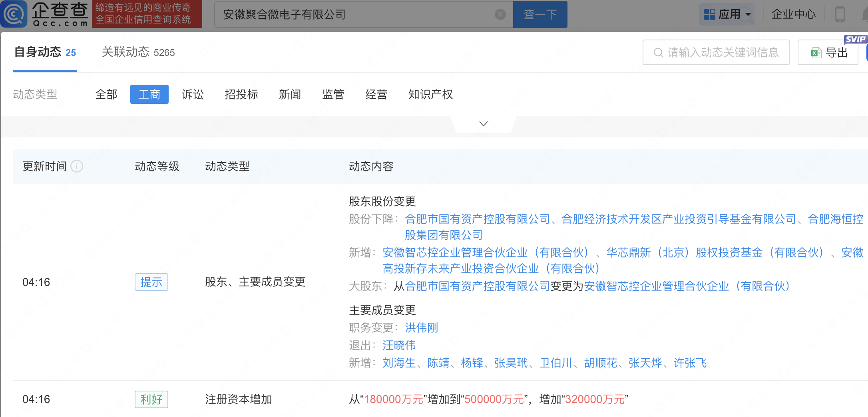Image resolution: width=868 pixels, height=417 pixels.
Task: Click the SVIP badge
Action: [855, 39]
